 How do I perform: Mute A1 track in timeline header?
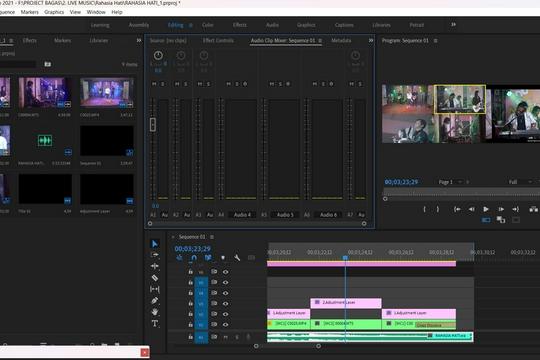[226, 337]
